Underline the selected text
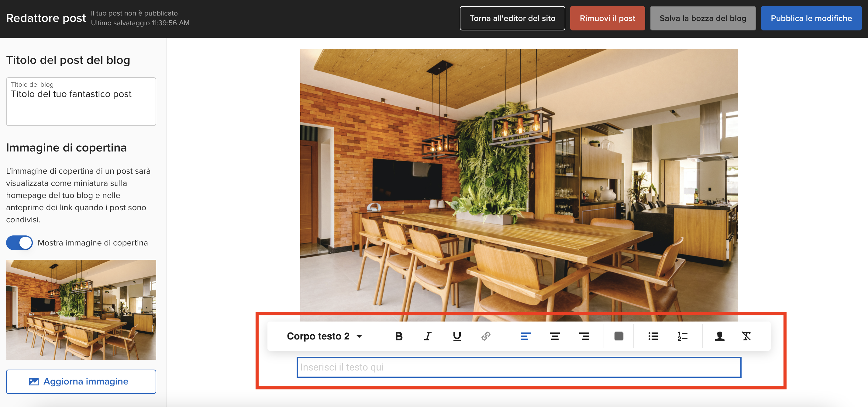 [456, 336]
